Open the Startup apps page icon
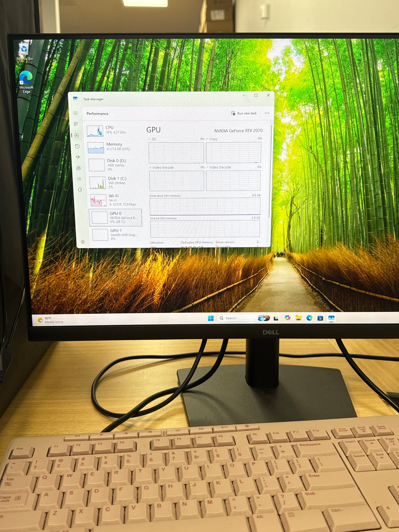 pos(78,157)
